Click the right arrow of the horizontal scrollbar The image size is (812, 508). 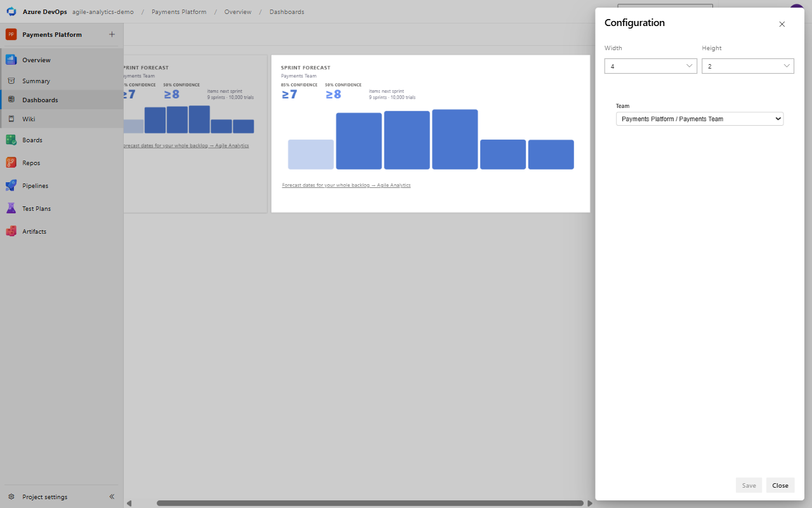click(590, 503)
